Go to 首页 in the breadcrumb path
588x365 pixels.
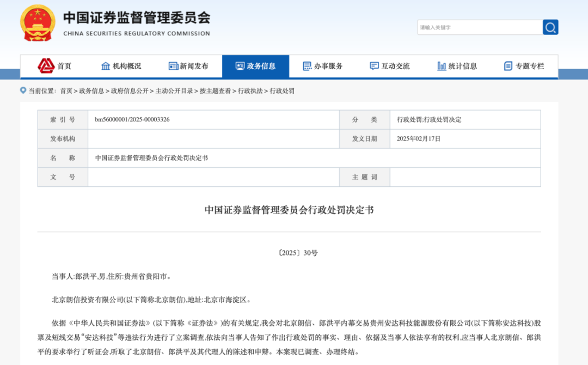coord(66,91)
